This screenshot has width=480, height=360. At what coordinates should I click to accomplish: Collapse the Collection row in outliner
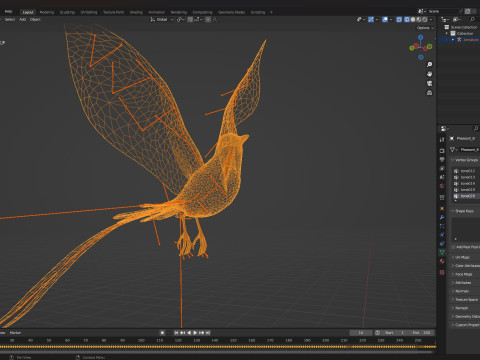[x=447, y=33]
